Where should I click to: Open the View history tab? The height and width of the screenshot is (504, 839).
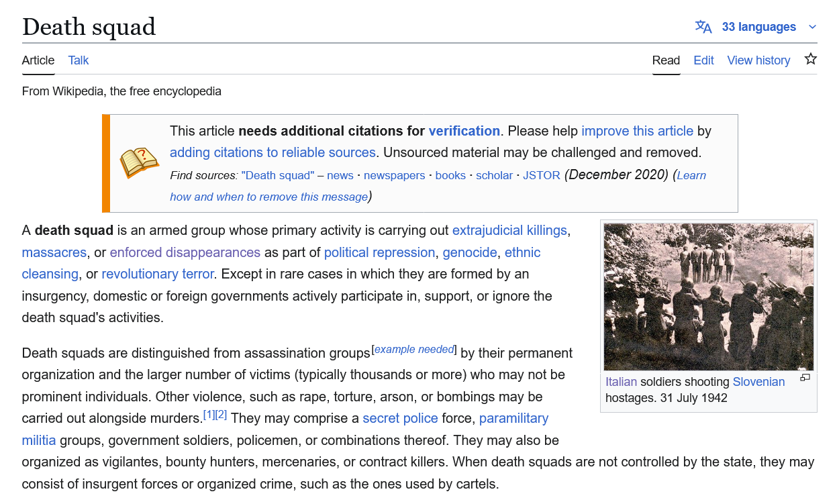(x=758, y=60)
